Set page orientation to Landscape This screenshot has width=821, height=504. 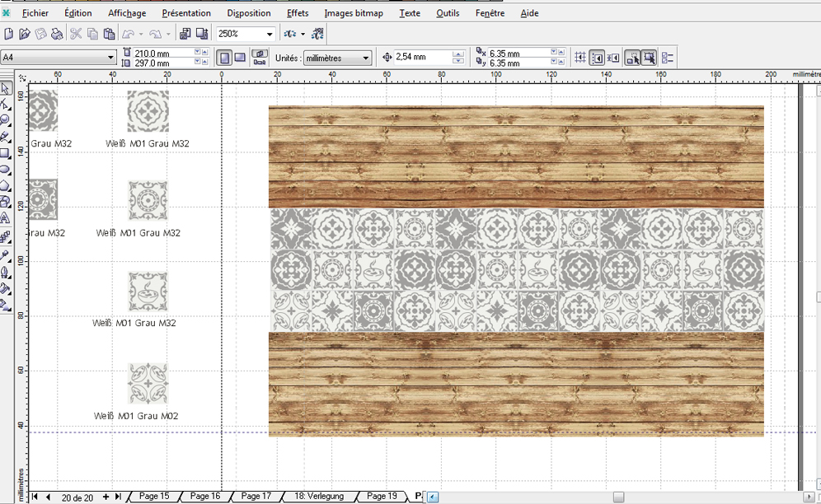pyautogui.click(x=240, y=58)
